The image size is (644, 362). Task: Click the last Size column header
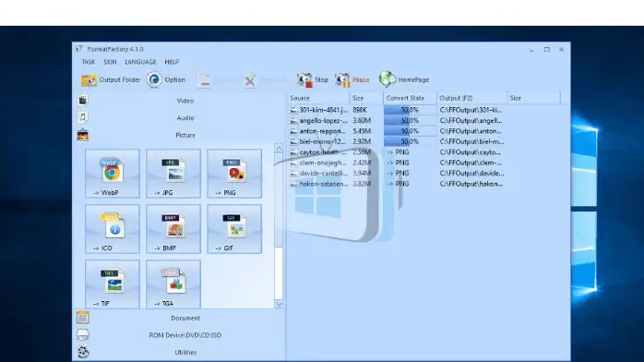[533, 98]
